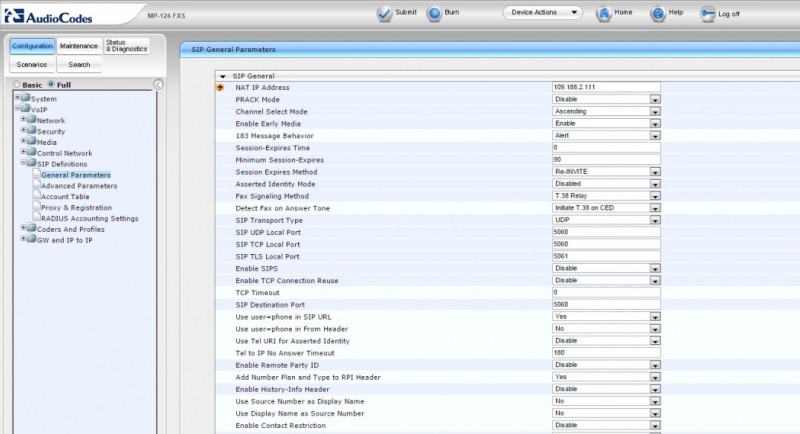Collapse the SIP General section triangle
The image size is (800, 434).
[222, 76]
